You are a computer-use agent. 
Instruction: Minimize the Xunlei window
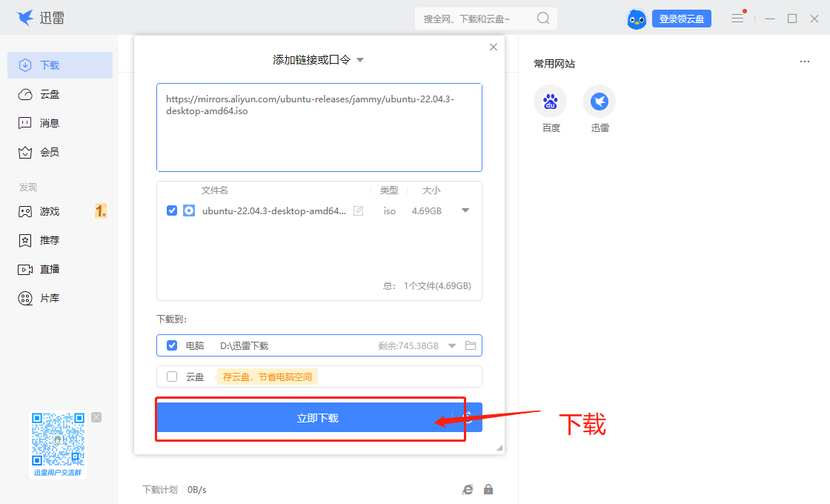coord(770,19)
